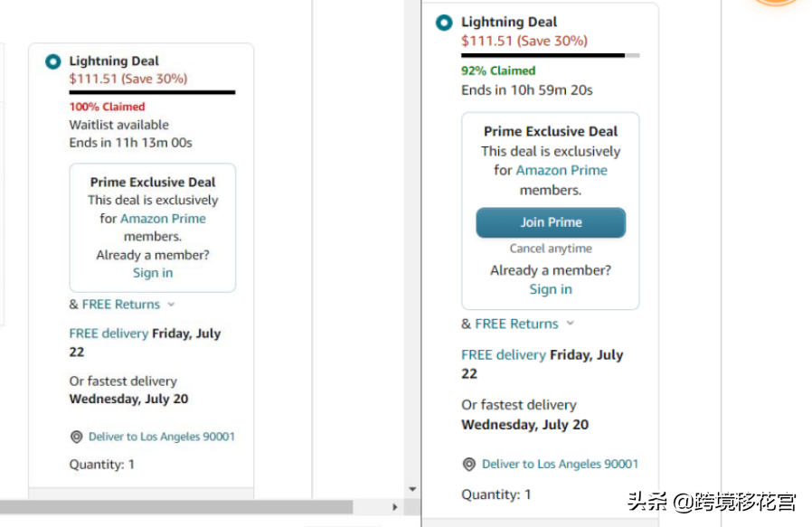Expand the FREE Returns chevron in the Join Prime panel
The width and height of the screenshot is (812, 527).
[x=570, y=324]
